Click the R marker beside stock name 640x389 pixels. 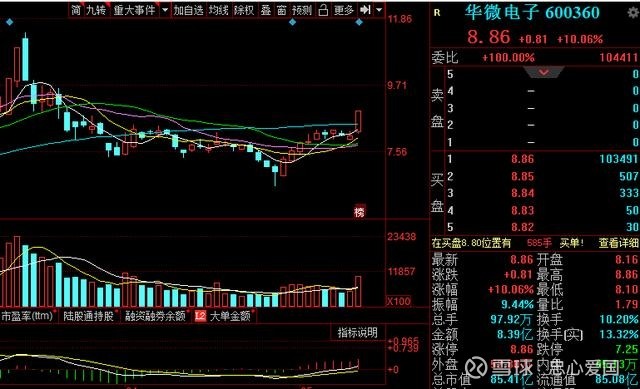click(x=437, y=13)
